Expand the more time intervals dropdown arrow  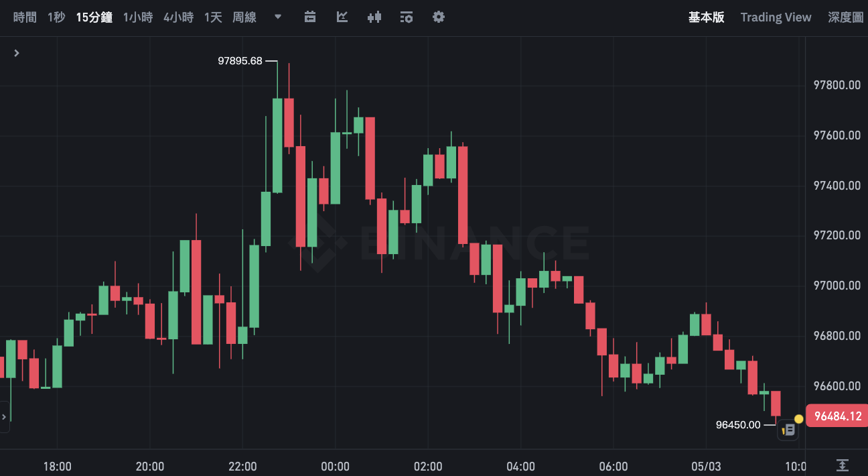tap(278, 17)
